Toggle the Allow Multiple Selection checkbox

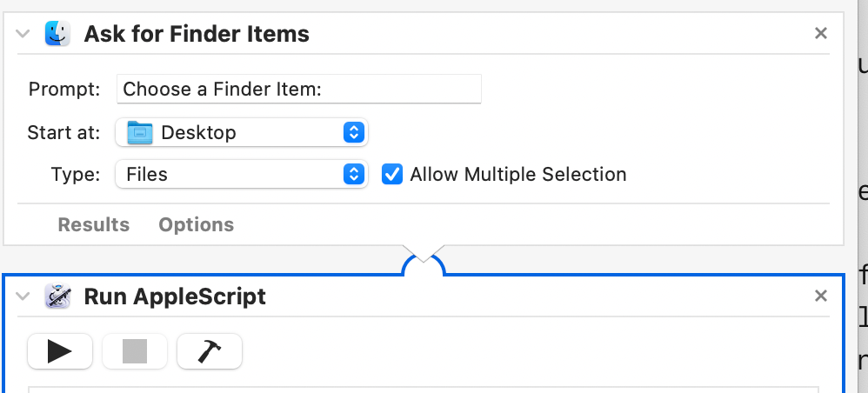(x=393, y=174)
